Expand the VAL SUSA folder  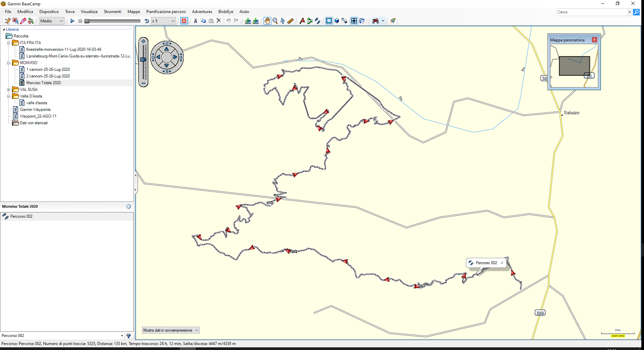click(9, 90)
